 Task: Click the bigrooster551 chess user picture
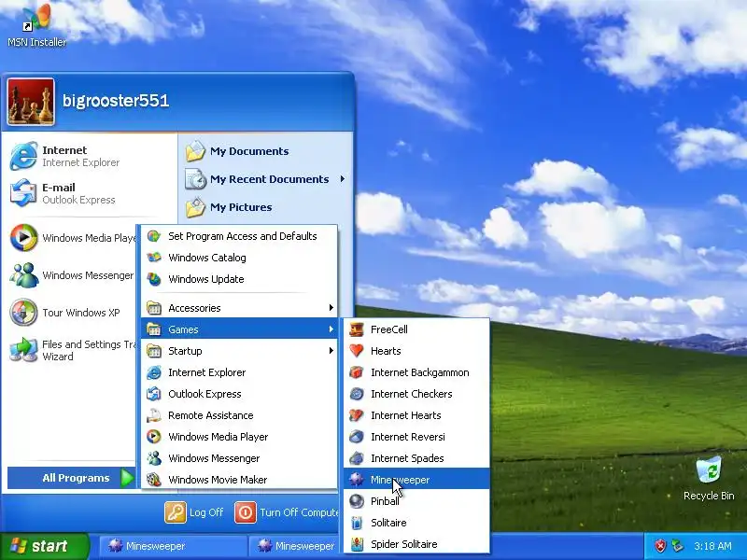tap(31, 102)
